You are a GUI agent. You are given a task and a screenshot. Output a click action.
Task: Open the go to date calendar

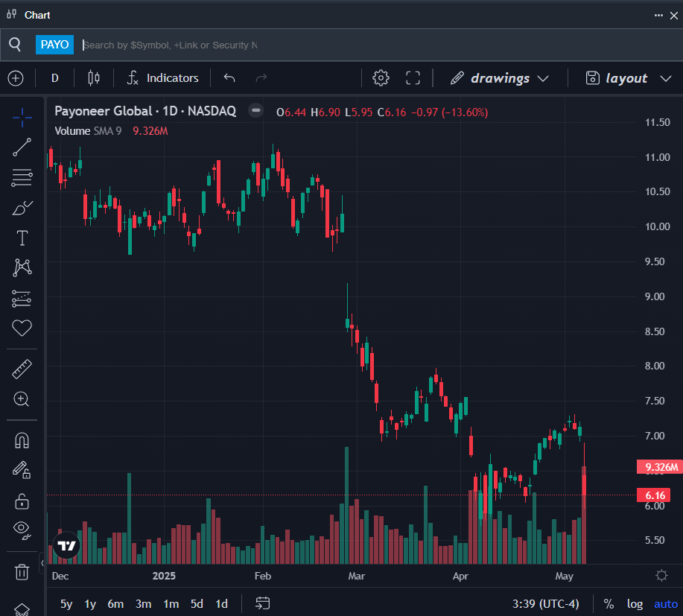263,603
